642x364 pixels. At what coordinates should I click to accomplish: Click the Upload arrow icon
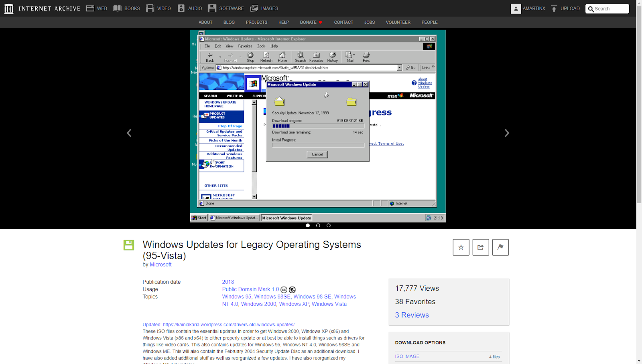point(554,8)
